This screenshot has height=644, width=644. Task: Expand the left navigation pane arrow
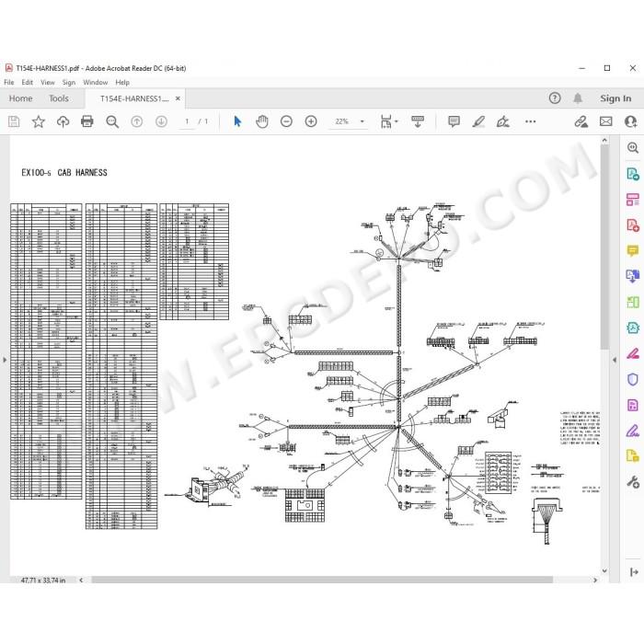coord(5,360)
